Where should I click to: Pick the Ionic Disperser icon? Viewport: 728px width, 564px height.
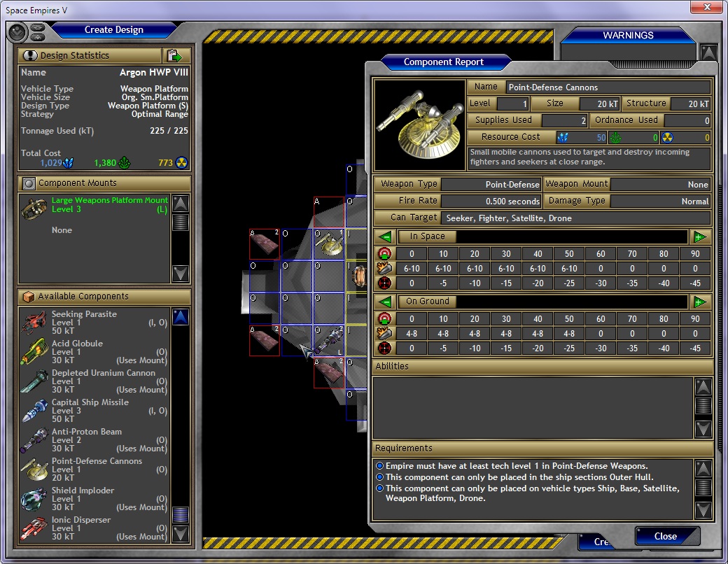point(34,528)
